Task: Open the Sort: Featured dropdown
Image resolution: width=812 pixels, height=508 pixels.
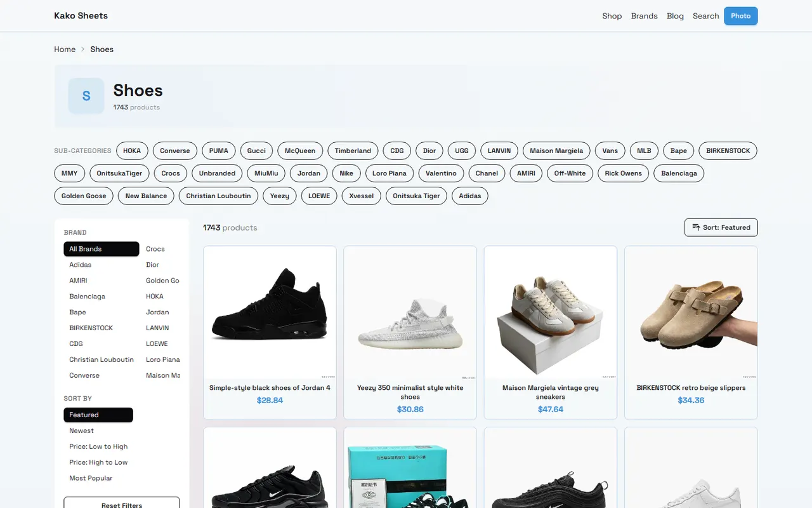Action: pos(721,227)
